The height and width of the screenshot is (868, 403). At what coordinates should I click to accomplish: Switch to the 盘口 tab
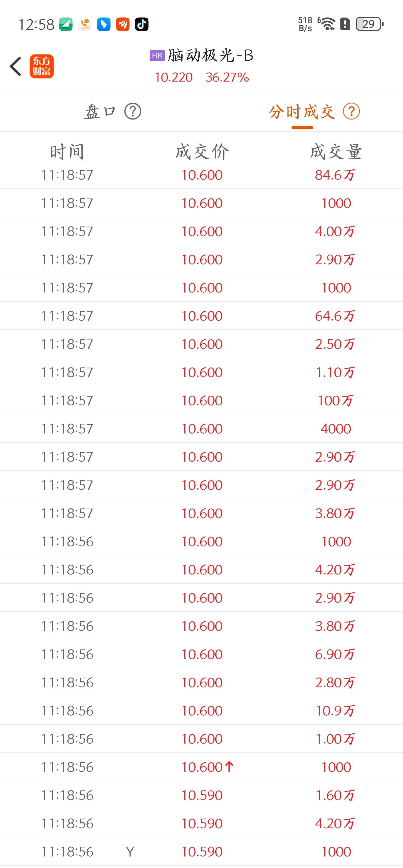(x=100, y=112)
